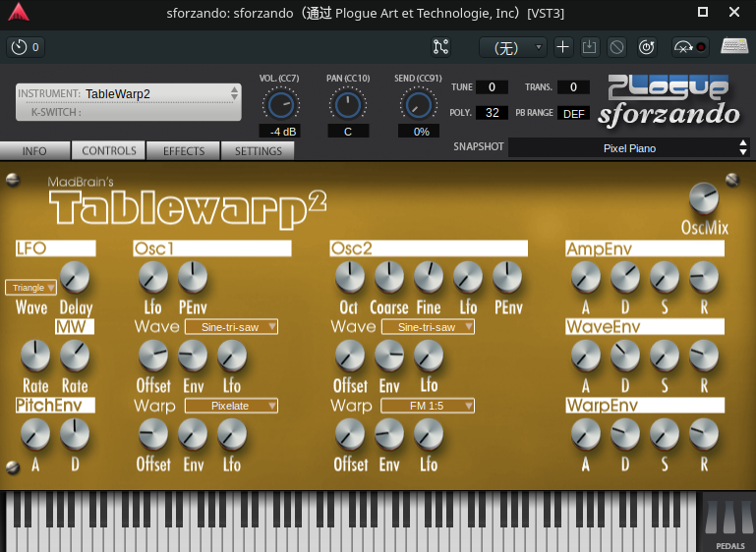Open the SNAPSHOT Pixel Piano selector
756x552 pixels.
click(x=629, y=148)
